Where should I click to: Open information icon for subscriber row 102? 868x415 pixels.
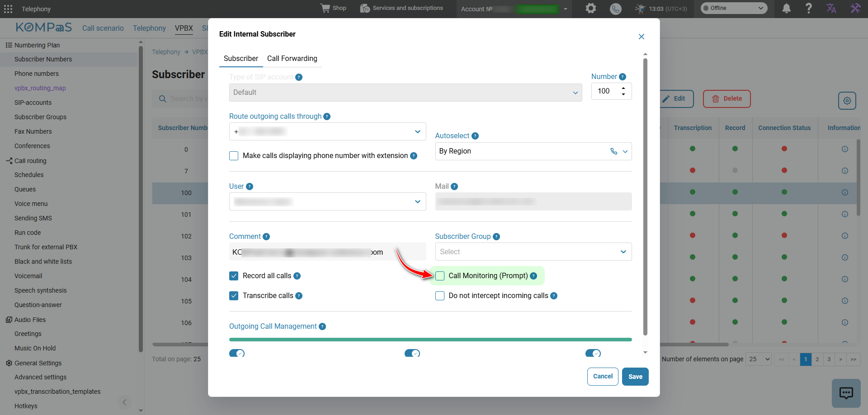(845, 236)
